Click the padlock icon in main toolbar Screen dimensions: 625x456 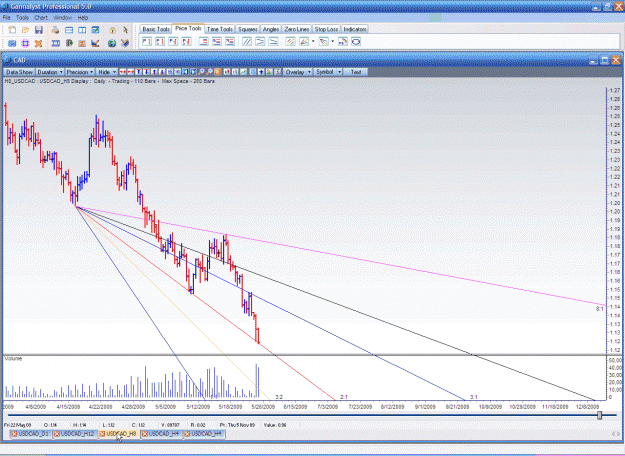pos(112,30)
